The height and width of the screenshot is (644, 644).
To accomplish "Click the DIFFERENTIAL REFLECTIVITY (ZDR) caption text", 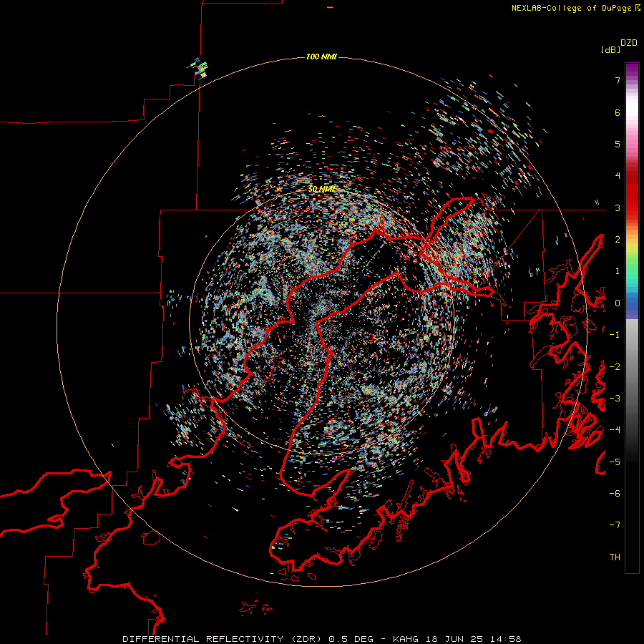I will pyautogui.click(x=223, y=639).
